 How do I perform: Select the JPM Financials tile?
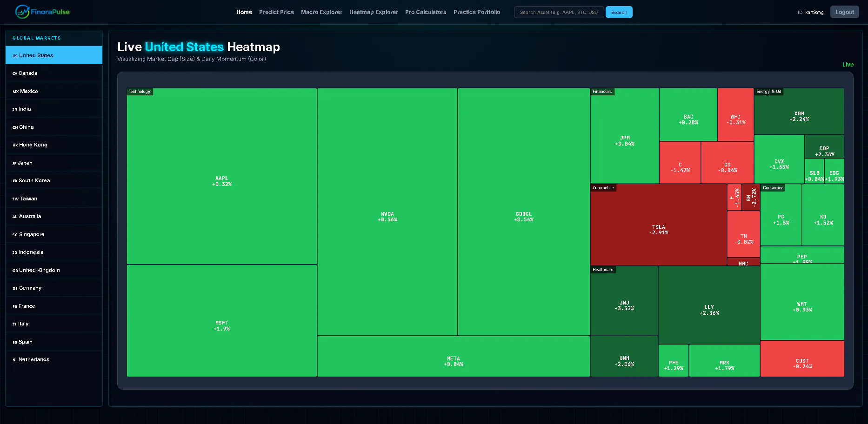point(625,136)
